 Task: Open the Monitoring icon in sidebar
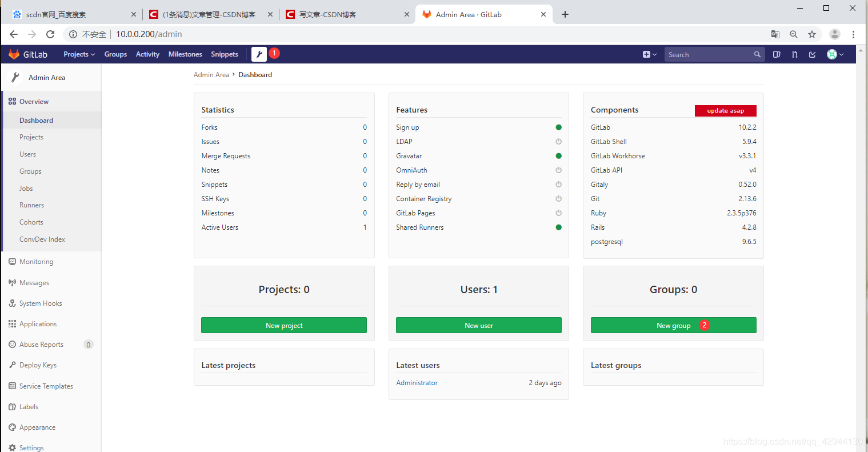click(12, 262)
